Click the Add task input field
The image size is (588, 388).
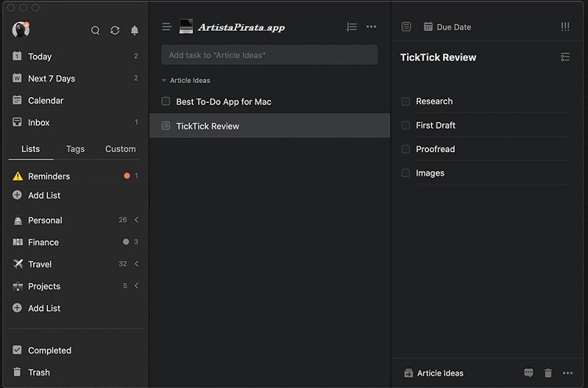(x=269, y=55)
